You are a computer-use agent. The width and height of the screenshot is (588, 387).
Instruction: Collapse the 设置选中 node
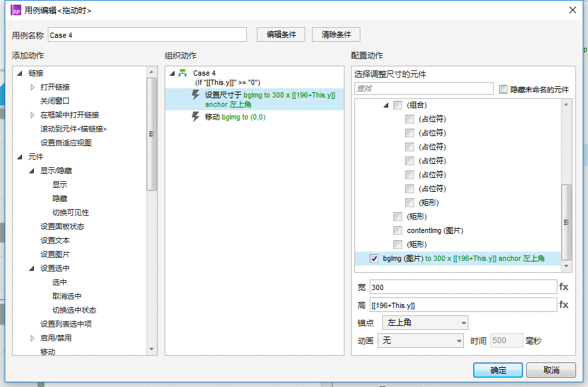pos(32,268)
